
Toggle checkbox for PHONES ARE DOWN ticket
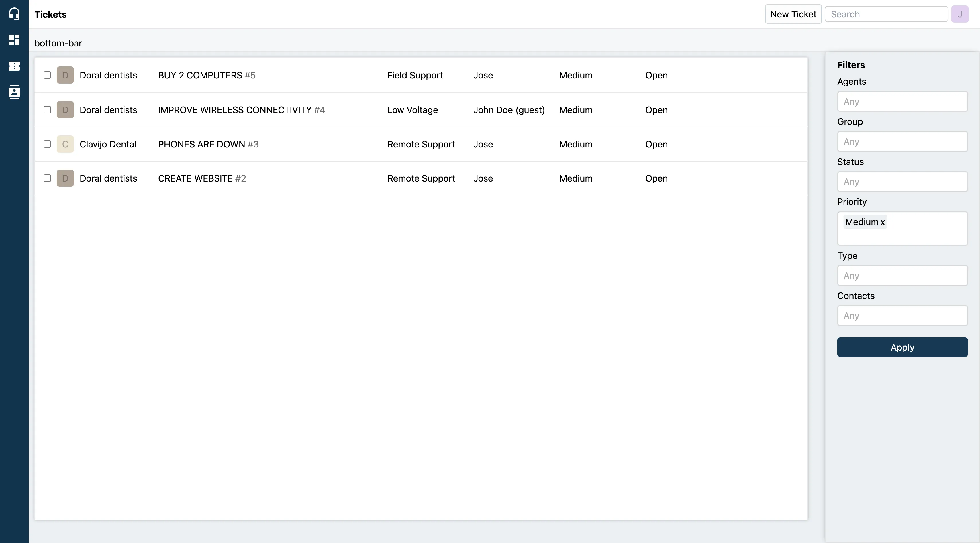click(x=48, y=144)
